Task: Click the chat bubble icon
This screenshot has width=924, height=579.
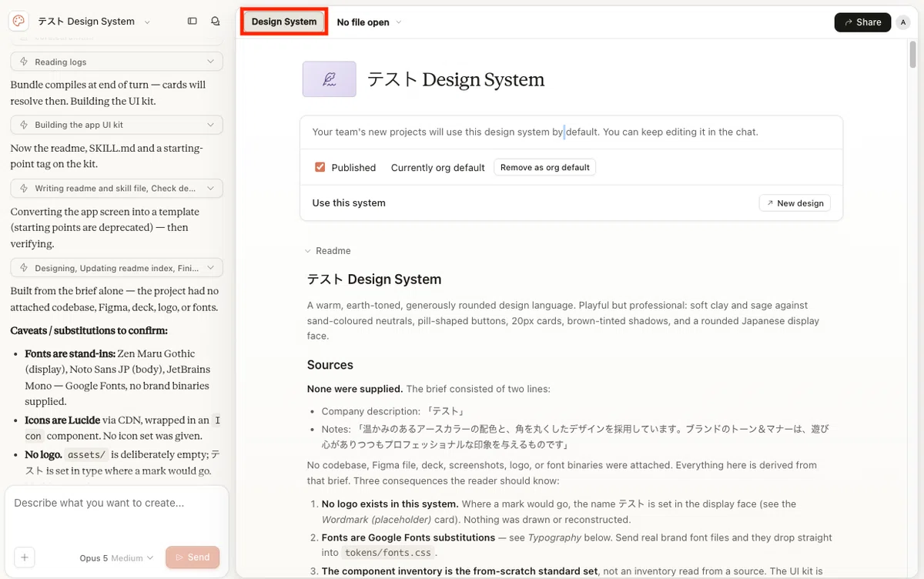Action: pos(216,22)
